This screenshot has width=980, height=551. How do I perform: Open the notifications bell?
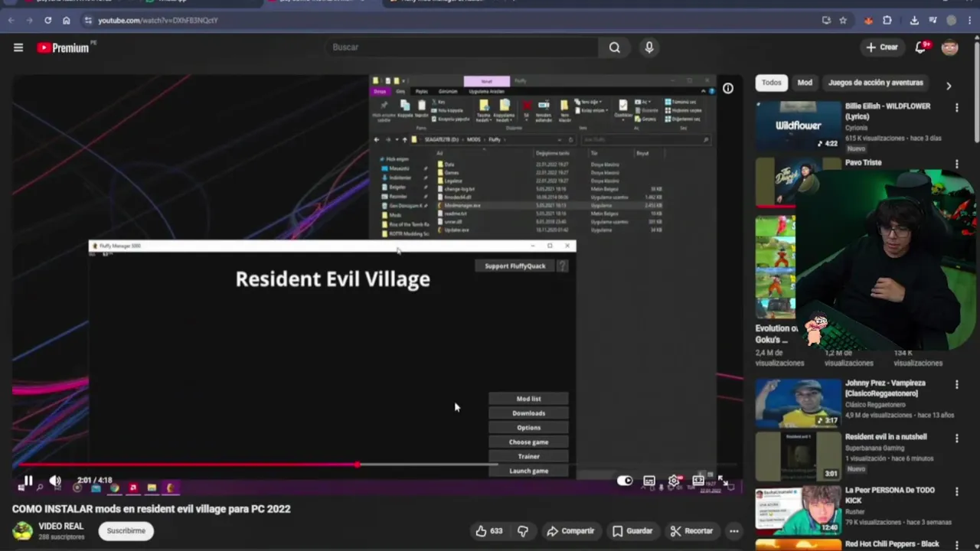[921, 47]
